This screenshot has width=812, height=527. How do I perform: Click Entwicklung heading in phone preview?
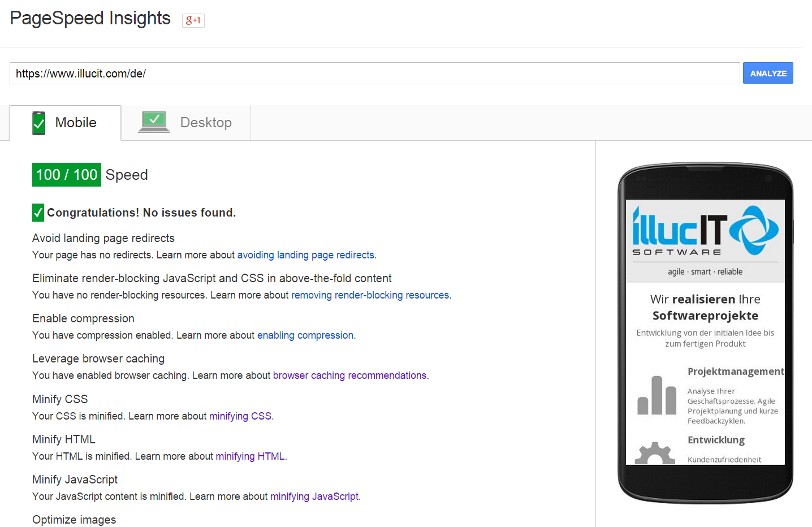click(x=716, y=440)
